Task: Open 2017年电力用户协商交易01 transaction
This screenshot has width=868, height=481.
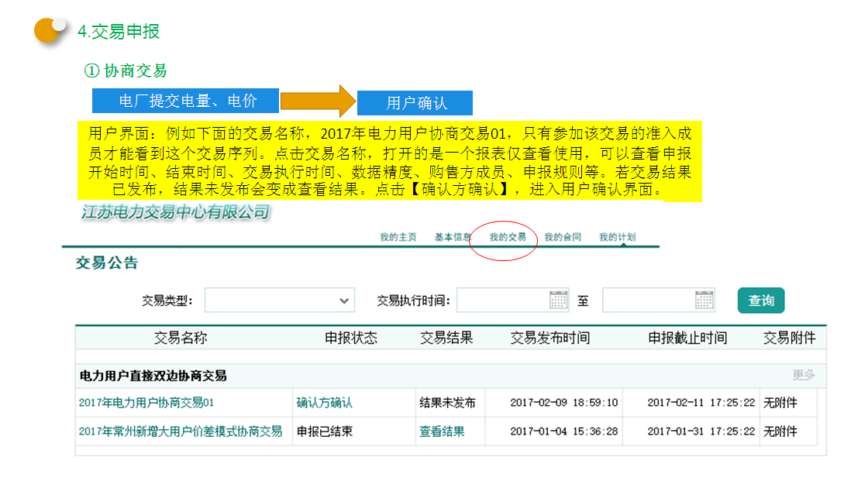Action: [x=146, y=403]
